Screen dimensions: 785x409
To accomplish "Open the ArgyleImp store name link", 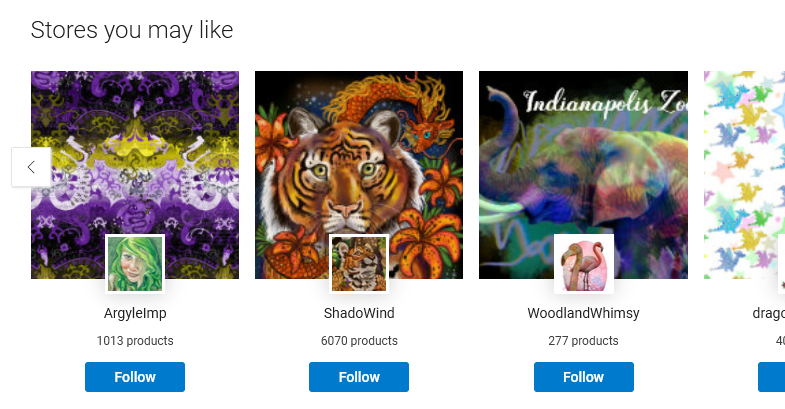I will tap(135, 313).
